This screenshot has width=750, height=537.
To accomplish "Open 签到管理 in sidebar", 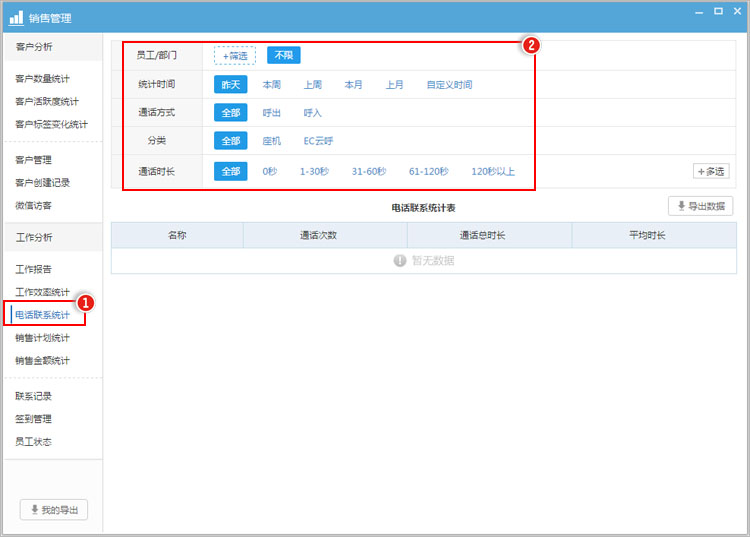I will [x=33, y=419].
